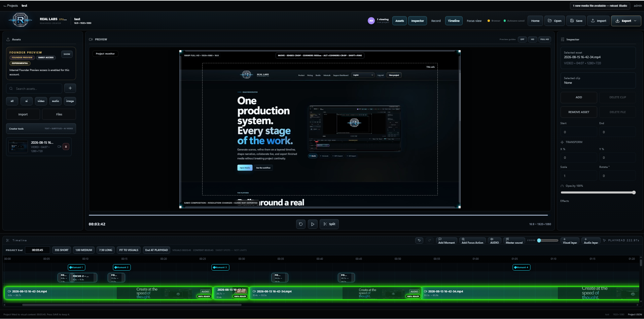Screen dimensions: 644x319
Task: Undo the last timeline action
Action: tap(419, 240)
